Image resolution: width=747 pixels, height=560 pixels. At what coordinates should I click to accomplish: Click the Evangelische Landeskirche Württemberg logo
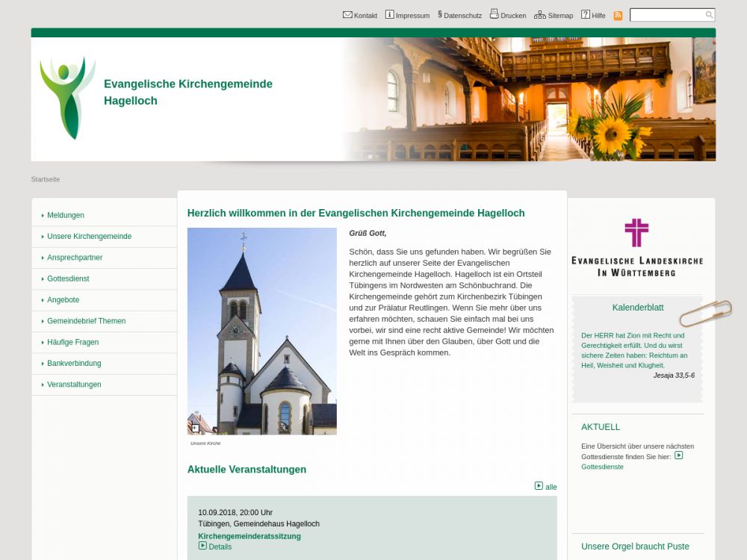click(x=636, y=247)
